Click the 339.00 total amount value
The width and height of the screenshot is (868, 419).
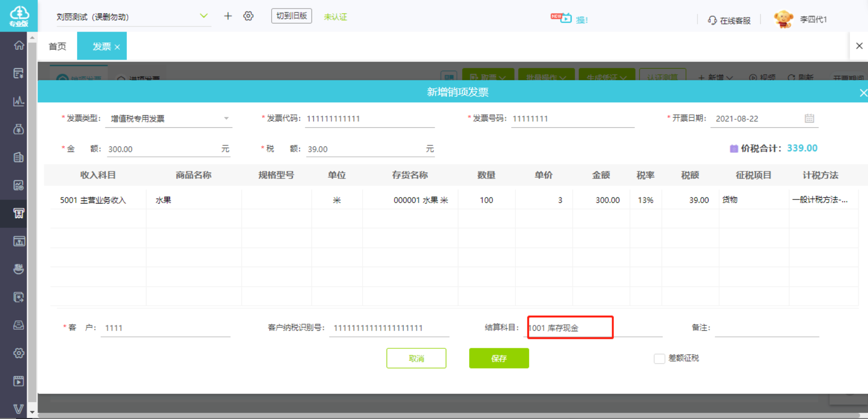click(802, 148)
